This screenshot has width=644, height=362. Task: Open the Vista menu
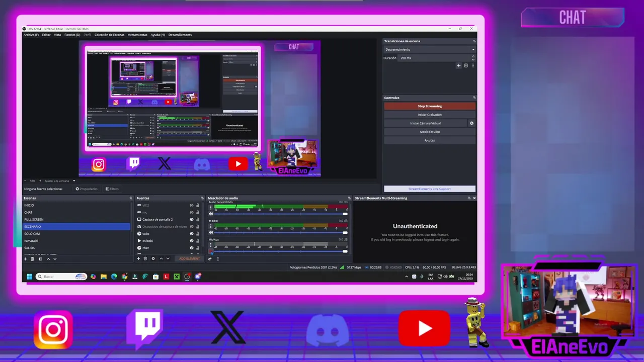coord(57,35)
